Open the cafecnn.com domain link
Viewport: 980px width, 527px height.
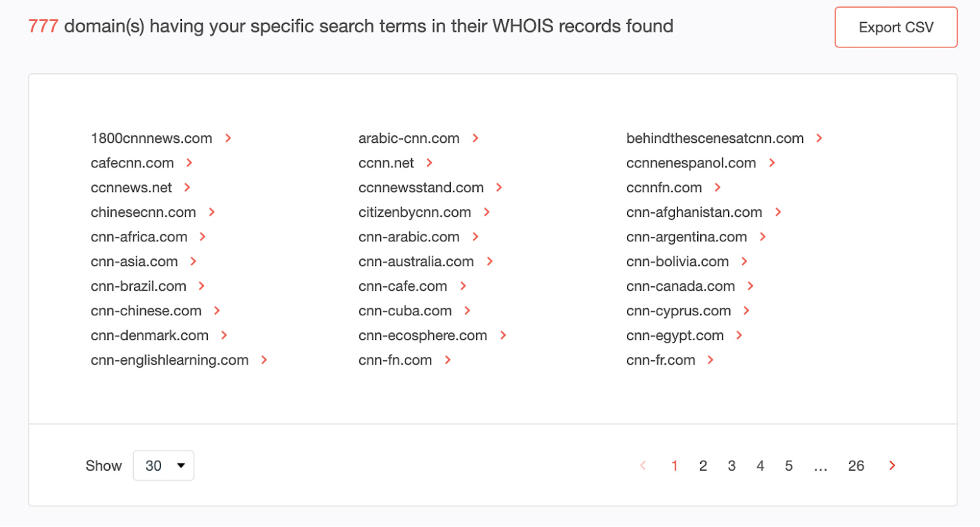[132, 163]
